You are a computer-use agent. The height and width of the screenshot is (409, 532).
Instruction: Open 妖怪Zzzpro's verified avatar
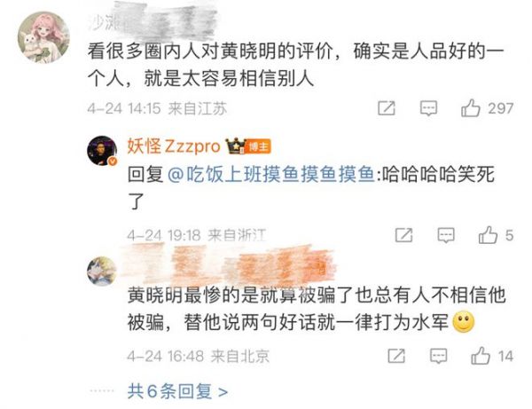point(102,151)
